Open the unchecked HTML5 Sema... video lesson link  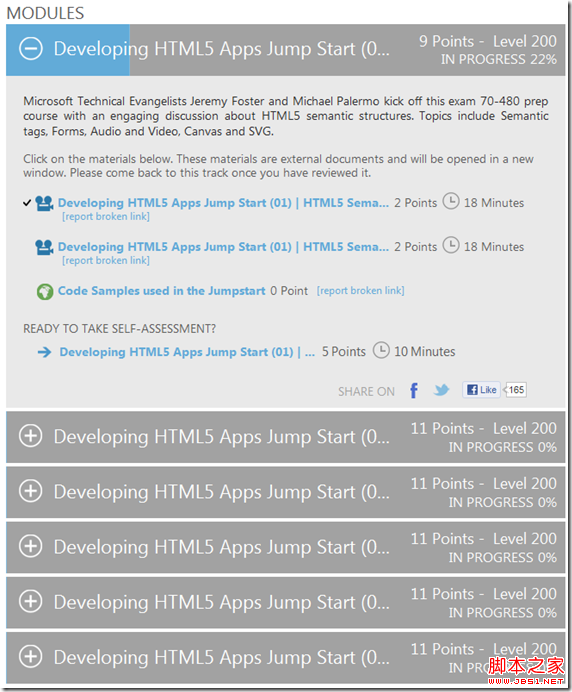pos(223,247)
